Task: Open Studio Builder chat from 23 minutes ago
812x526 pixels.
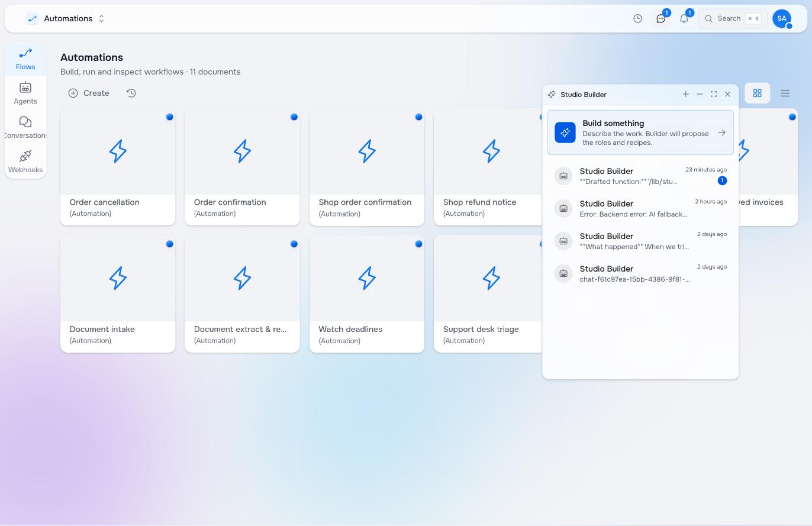Action: (x=640, y=176)
